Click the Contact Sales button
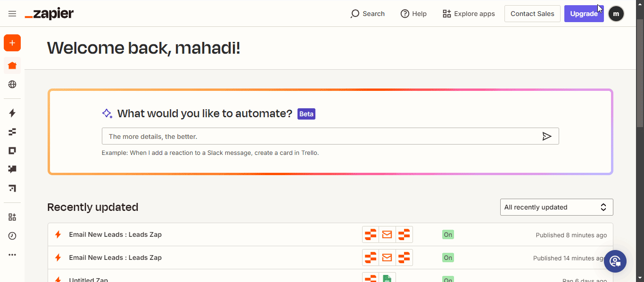 [x=532, y=14]
